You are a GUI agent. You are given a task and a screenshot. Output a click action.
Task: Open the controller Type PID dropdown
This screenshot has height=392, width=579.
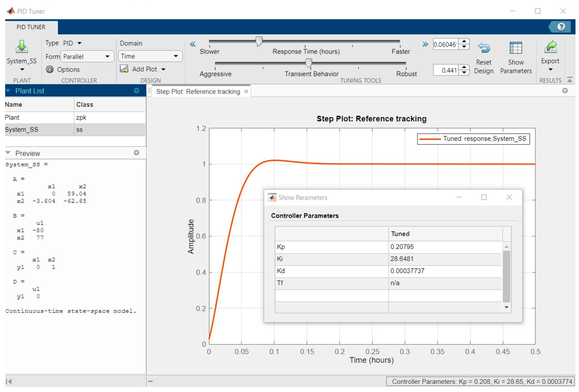pyautogui.click(x=80, y=43)
